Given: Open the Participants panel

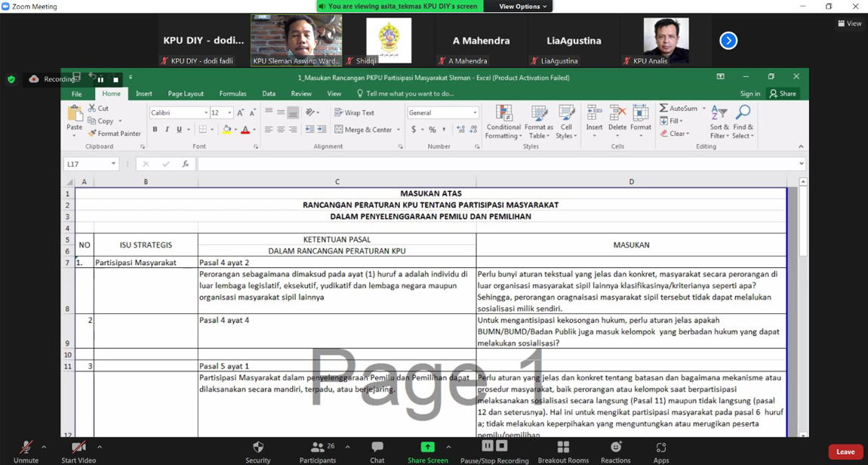Looking at the screenshot, I should (318, 448).
